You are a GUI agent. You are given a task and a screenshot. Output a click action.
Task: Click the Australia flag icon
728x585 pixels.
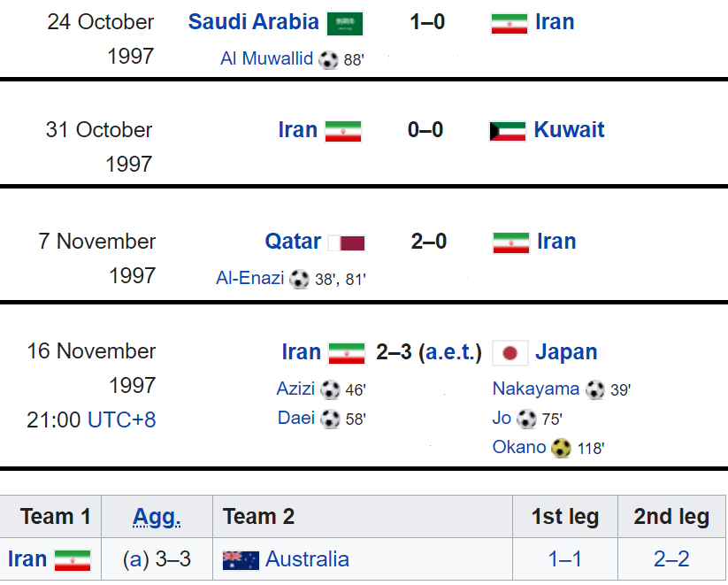click(x=241, y=560)
